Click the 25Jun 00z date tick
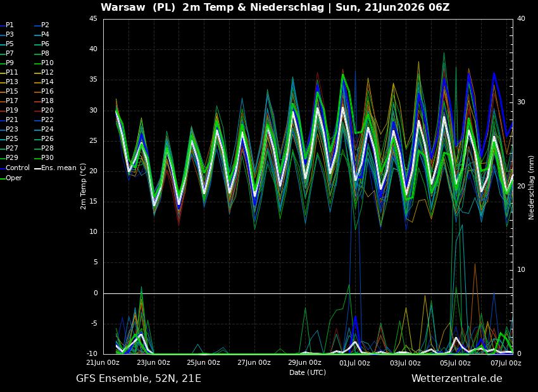This screenshot has width=538, height=392. [204, 363]
